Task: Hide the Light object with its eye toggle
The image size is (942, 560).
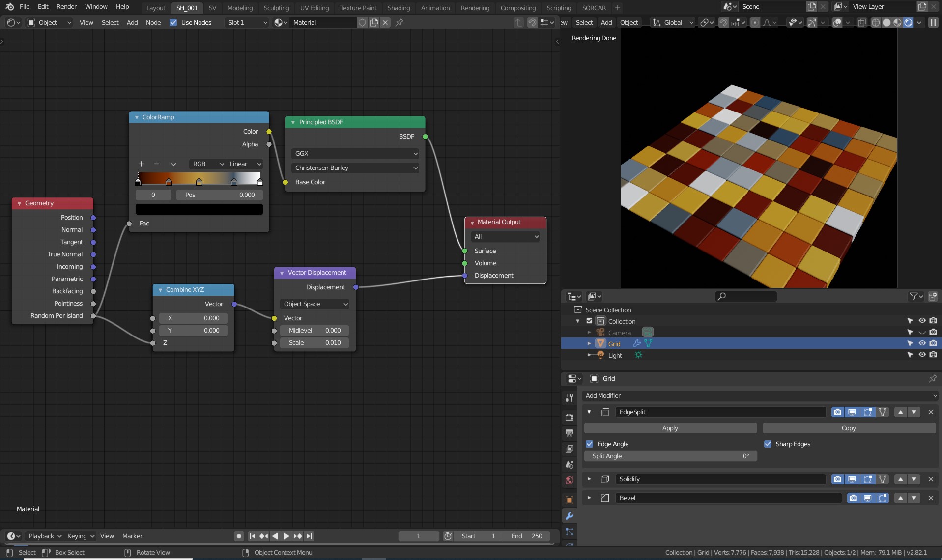Action: tap(922, 354)
